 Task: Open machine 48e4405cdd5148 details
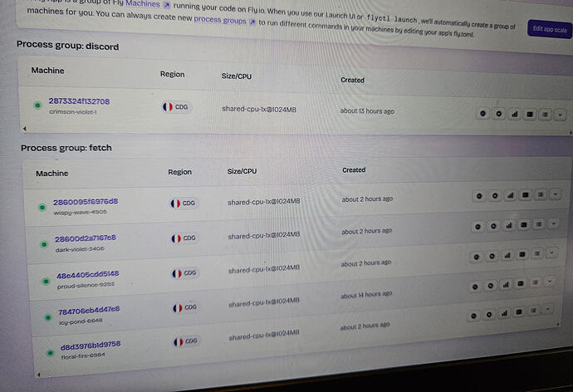coord(88,275)
